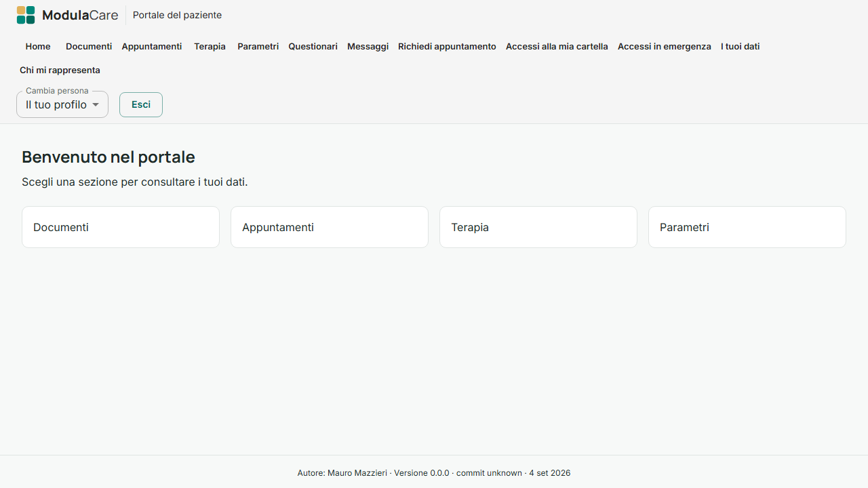Open the Questionari menu item
Image resolution: width=868 pixels, height=488 pixels.
click(313, 46)
